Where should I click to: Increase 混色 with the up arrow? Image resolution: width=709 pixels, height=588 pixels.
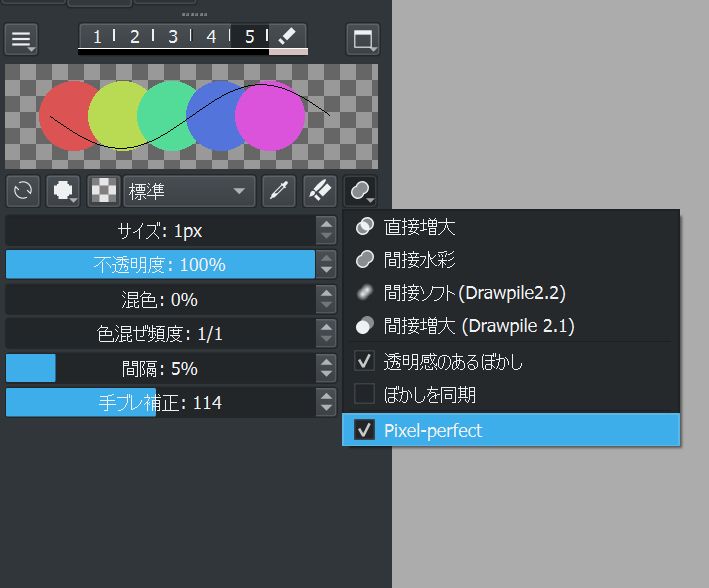tap(326, 293)
